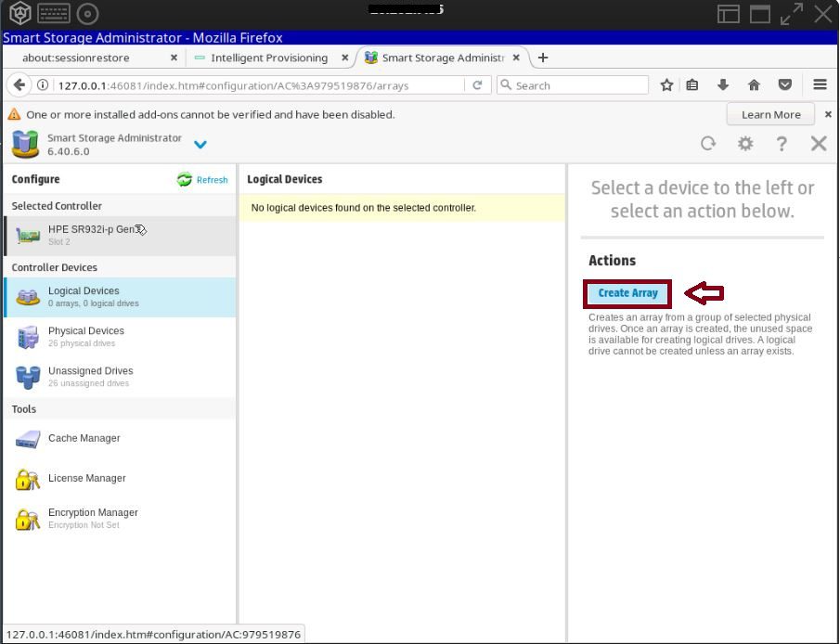The height and width of the screenshot is (644, 840).
Task: Open Smart Storage Administrator settings gear
Action: click(745, 143)
